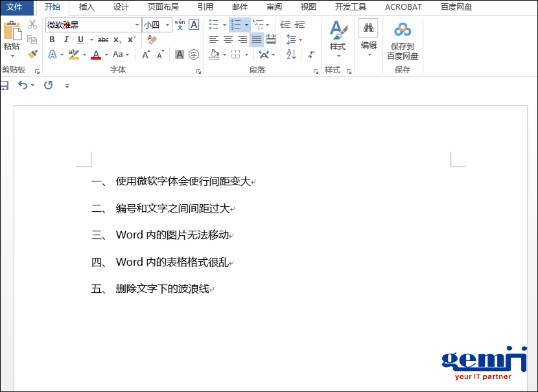Apply the red font color swatch
This screenshot has width=538, height=392.
(x=96, y=55)
